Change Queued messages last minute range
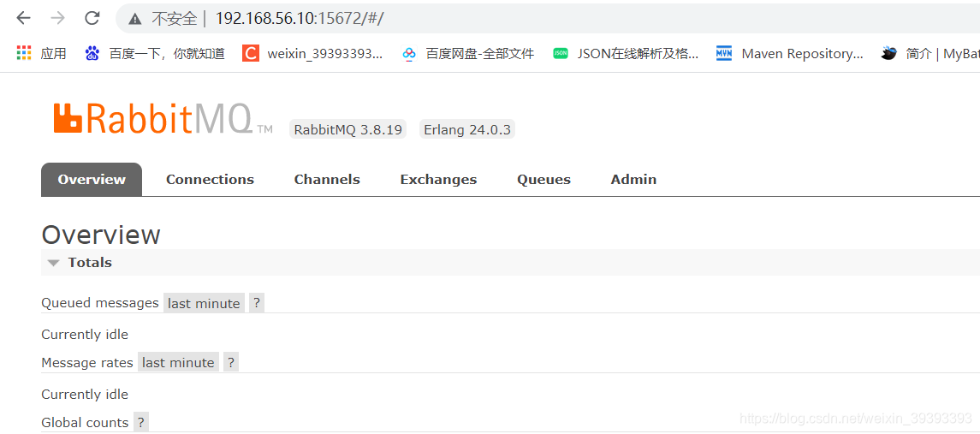This screenshot has height=434, width=980. [204, 303]
